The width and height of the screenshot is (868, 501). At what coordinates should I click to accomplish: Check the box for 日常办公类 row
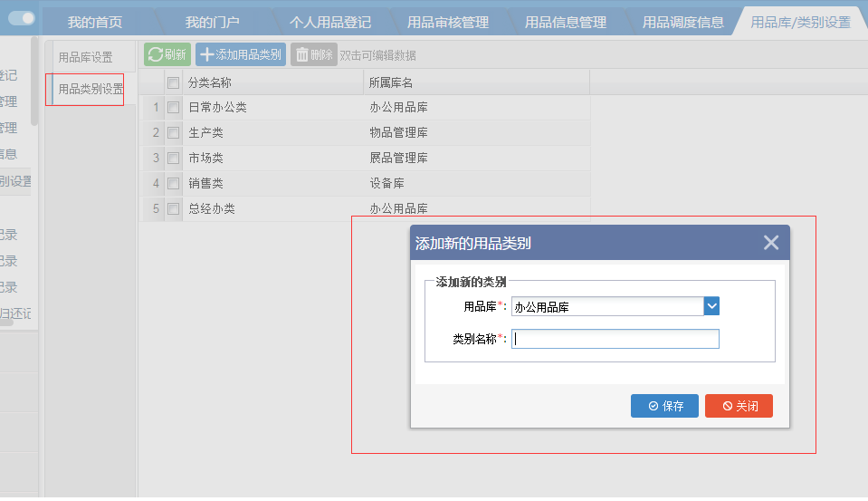[x=173, y=108]
